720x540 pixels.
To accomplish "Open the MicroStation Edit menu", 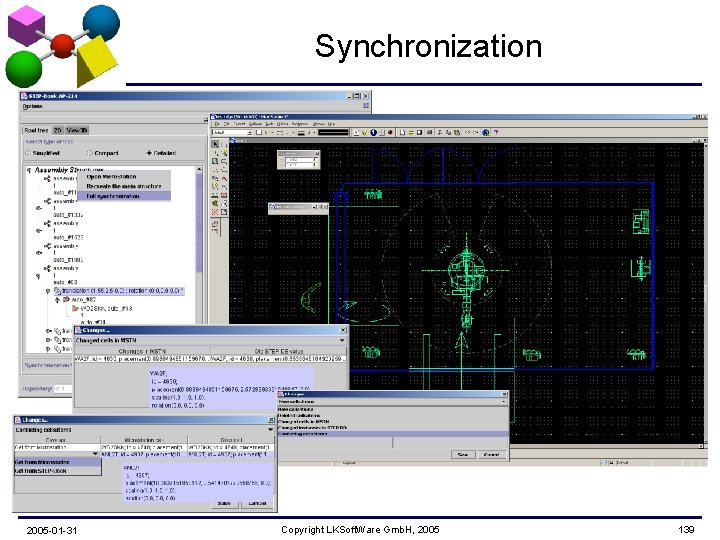I will [x=226, y=124].
